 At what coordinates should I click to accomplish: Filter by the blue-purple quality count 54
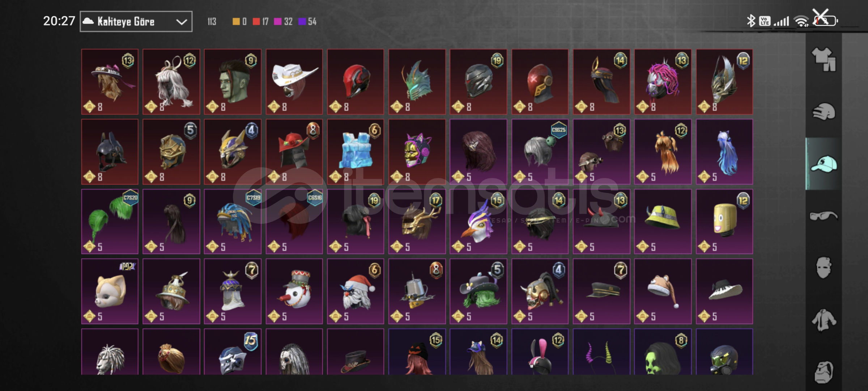click(x=307, y=22)
